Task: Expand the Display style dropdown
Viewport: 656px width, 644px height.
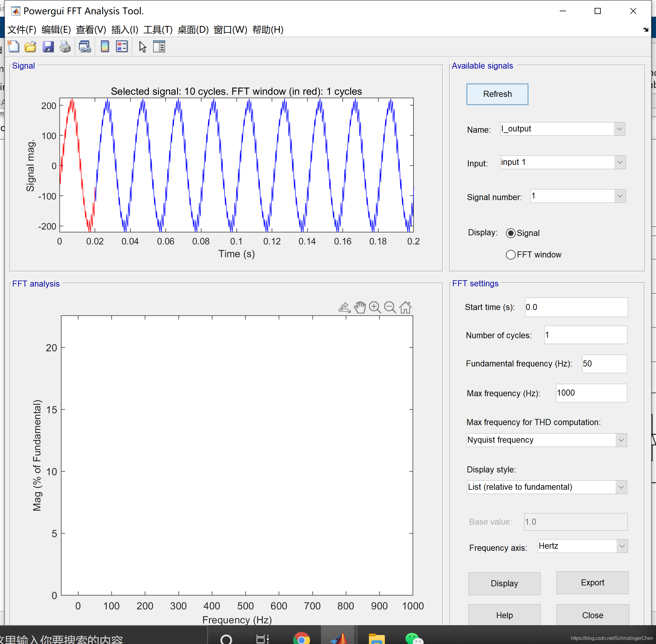Action: click(x=622, y=486)
